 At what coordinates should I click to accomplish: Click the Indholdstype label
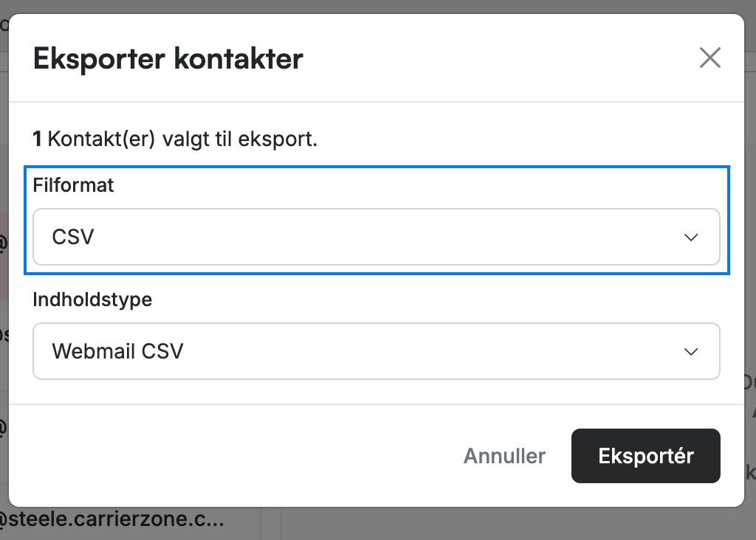tap(92, 300)
